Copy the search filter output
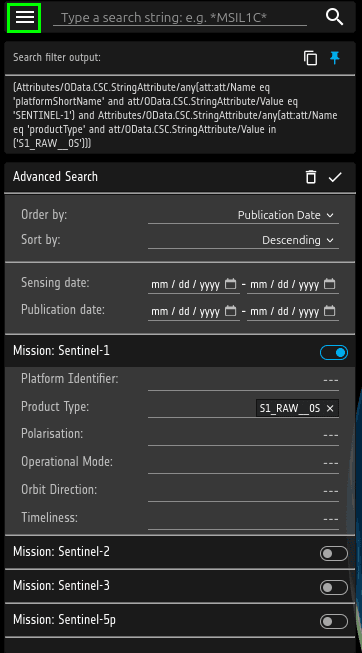The width and height of the screenshot is (362, 653). click(310, 58)
